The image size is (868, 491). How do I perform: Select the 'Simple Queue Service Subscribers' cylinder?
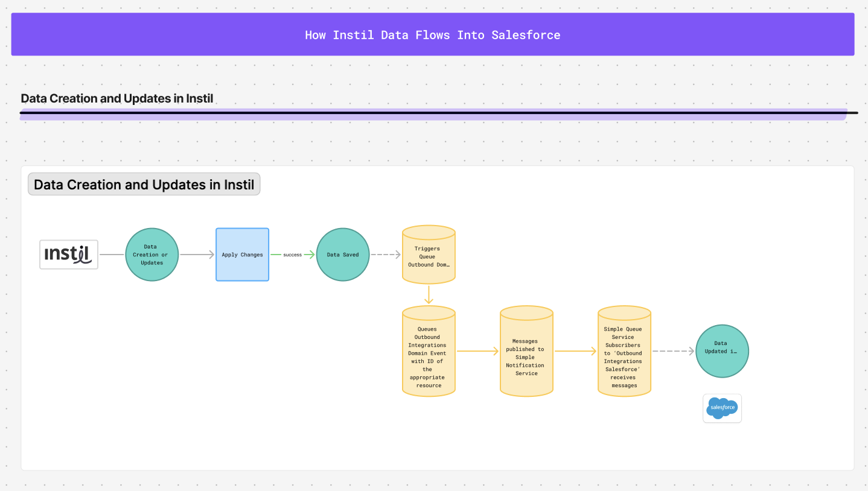(624, 351)
